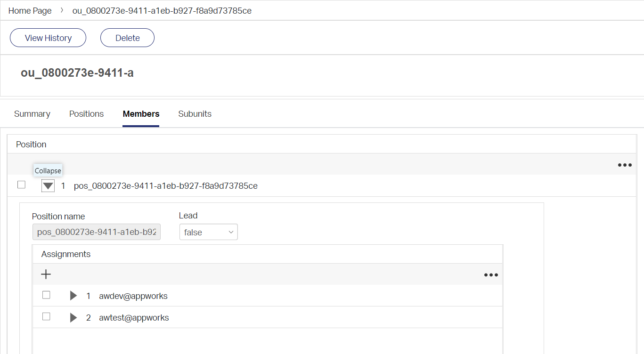Click the awtest@appworks assignment name

(134, 318)
